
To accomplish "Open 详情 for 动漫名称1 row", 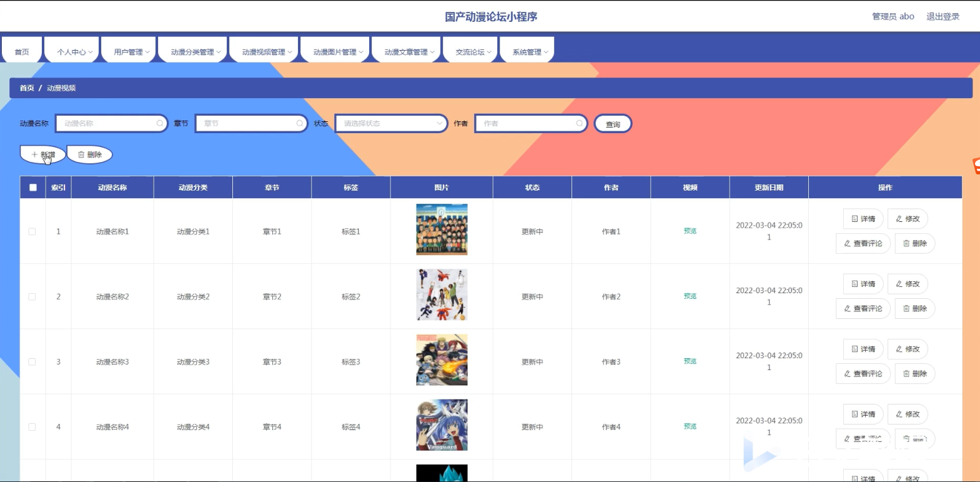I will [x=863, y=219].
